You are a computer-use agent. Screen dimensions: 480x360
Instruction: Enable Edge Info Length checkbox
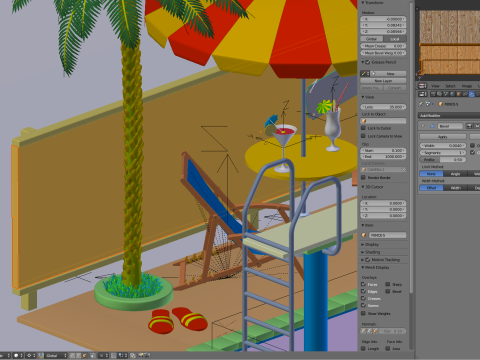363,348
